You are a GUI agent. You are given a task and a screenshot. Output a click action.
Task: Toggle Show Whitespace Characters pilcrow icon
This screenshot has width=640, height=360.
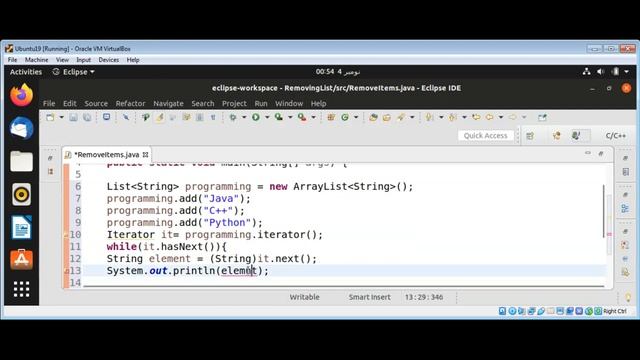[213, 118]
